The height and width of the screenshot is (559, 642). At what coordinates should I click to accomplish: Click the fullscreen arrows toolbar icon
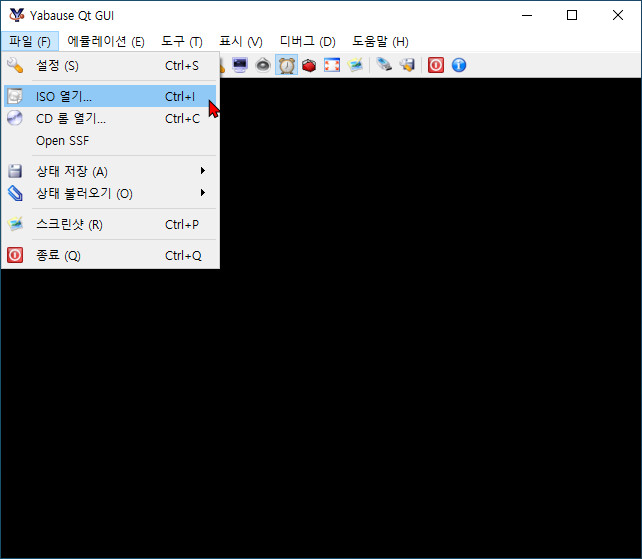click(x=332, y=65)
